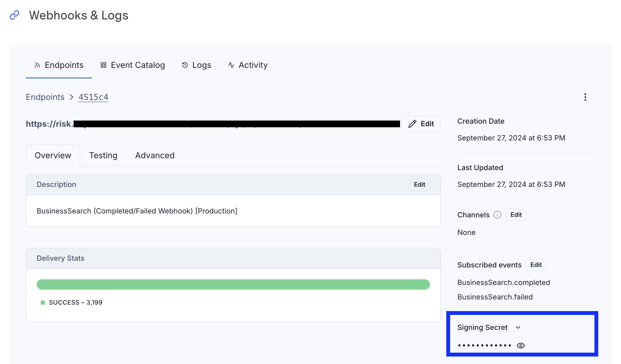The height and width of the screenshot is (364, 621).
Task: Select the Overview tab
Action: pyautogui.click(x=53, y=155)
